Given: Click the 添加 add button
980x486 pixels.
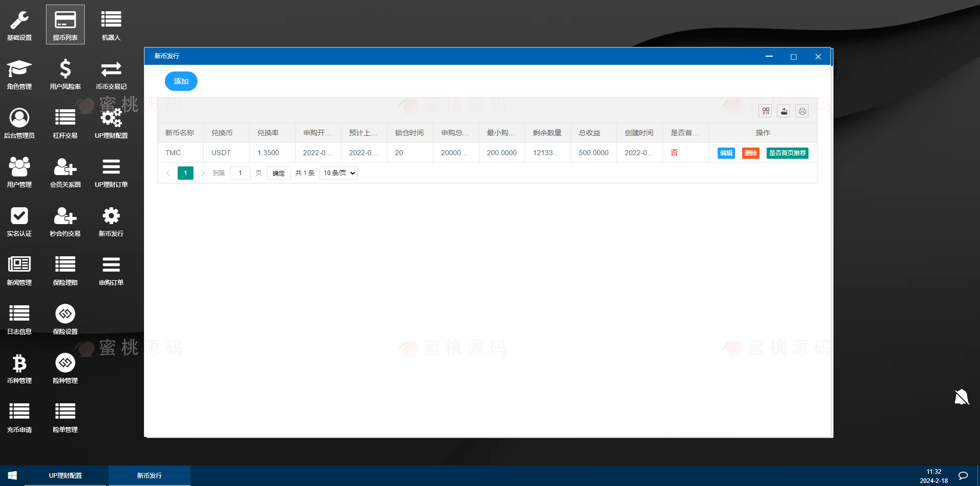Looking at the screenshot, I should point(181,81).
